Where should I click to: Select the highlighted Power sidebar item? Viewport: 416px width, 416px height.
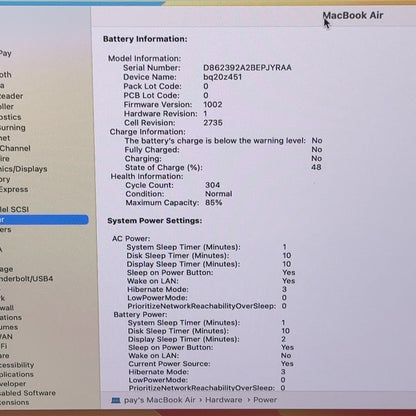tap(44, 220)
